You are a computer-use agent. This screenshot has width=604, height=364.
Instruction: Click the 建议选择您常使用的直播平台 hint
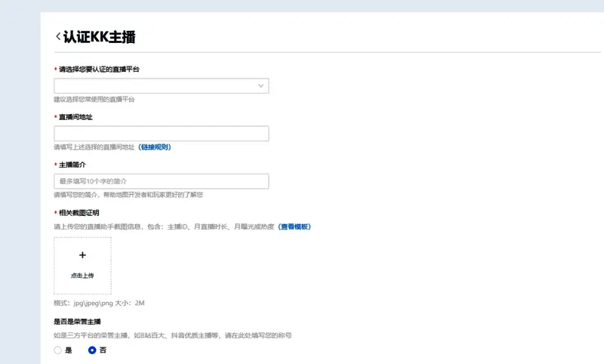click(94, 100)
